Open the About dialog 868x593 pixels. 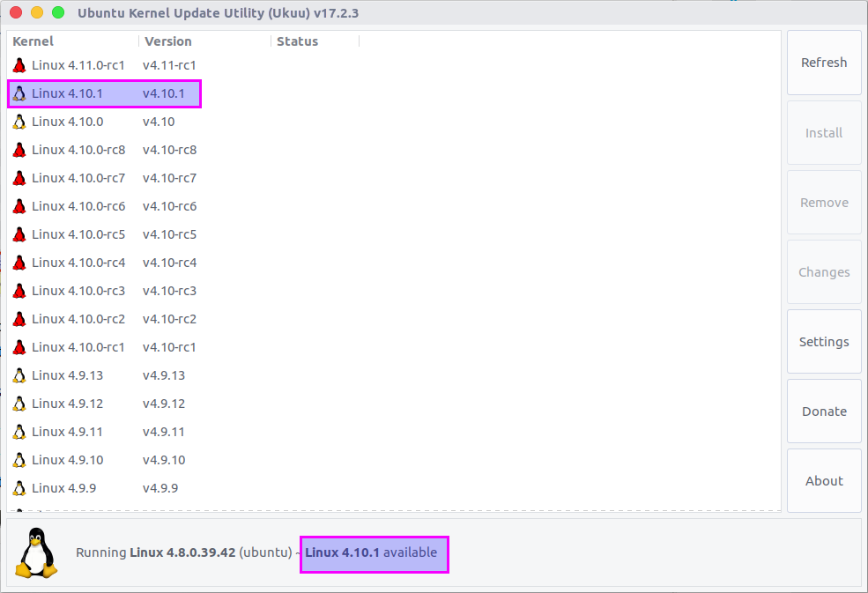(824, 481)
